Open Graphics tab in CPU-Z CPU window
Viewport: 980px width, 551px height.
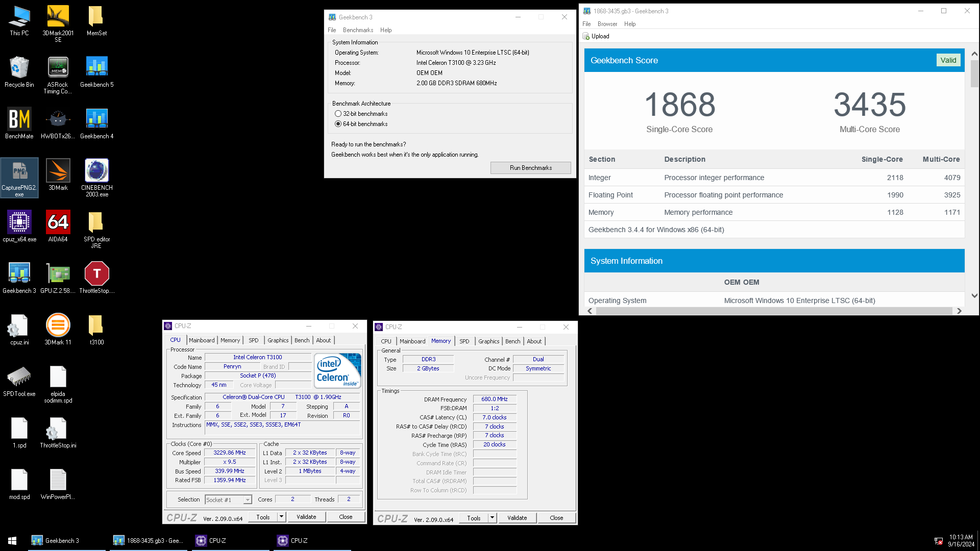278,340
